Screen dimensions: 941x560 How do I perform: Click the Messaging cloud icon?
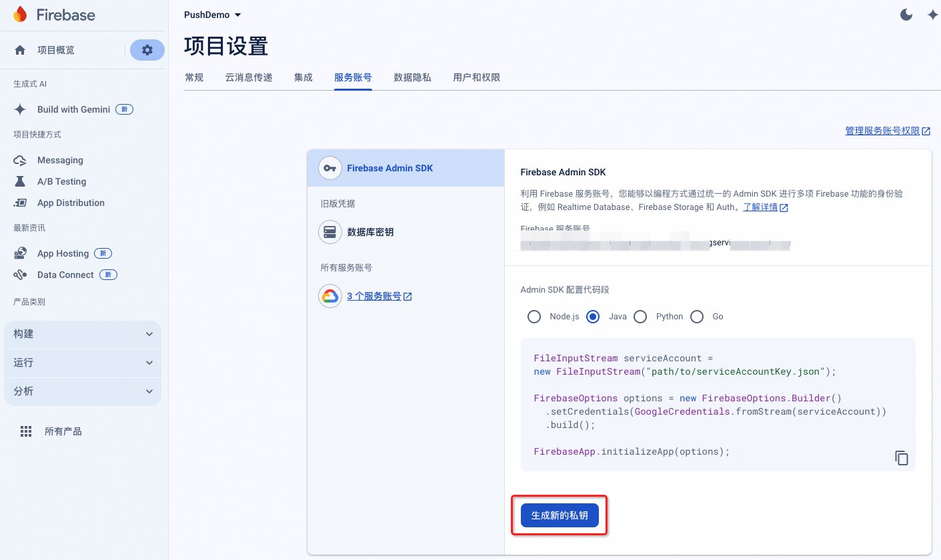[x=20, y=160]
